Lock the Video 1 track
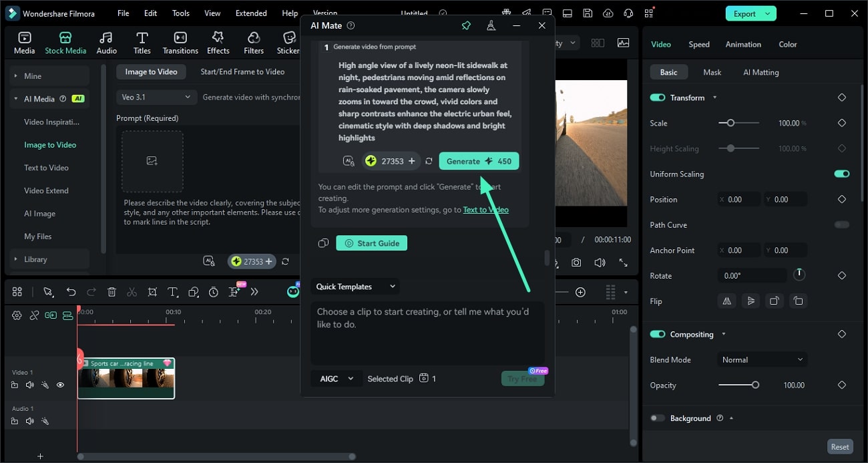The height and width of the screenshot is (463, 868). click(15, 385)
